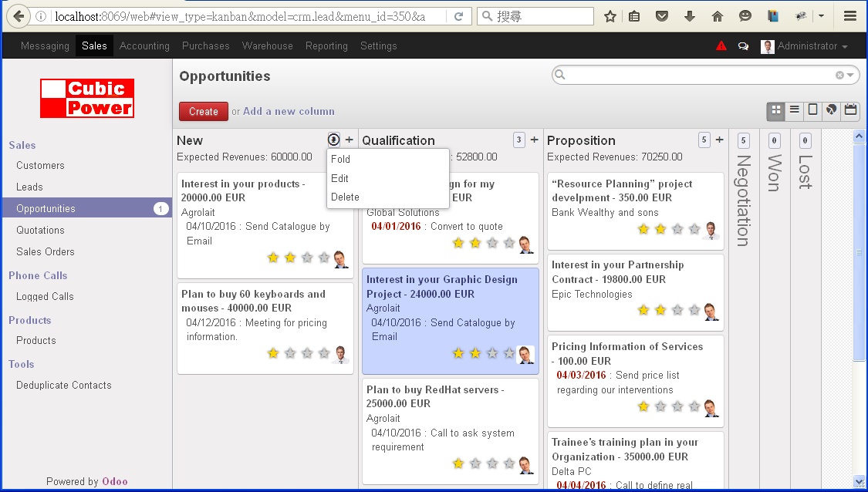Screen dimensions: 868x492
Task: Open the Graphic Design Project opportunity card
Action: pos(451,321)
